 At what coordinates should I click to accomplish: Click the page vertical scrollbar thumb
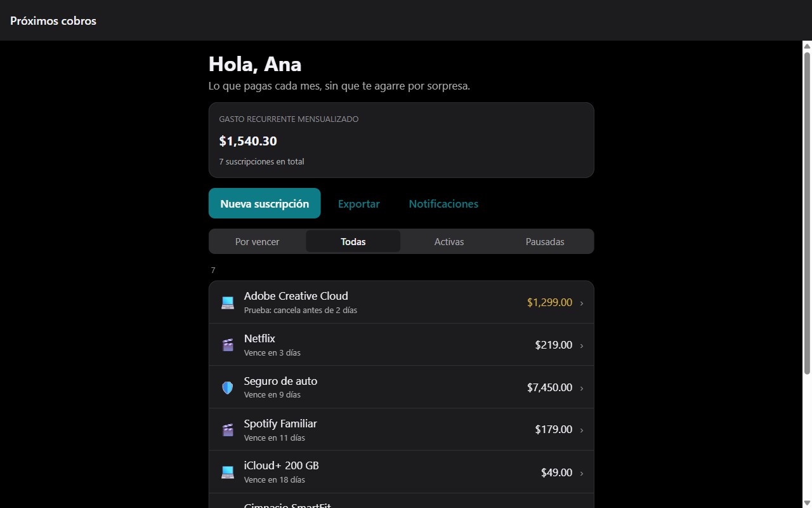807,213
